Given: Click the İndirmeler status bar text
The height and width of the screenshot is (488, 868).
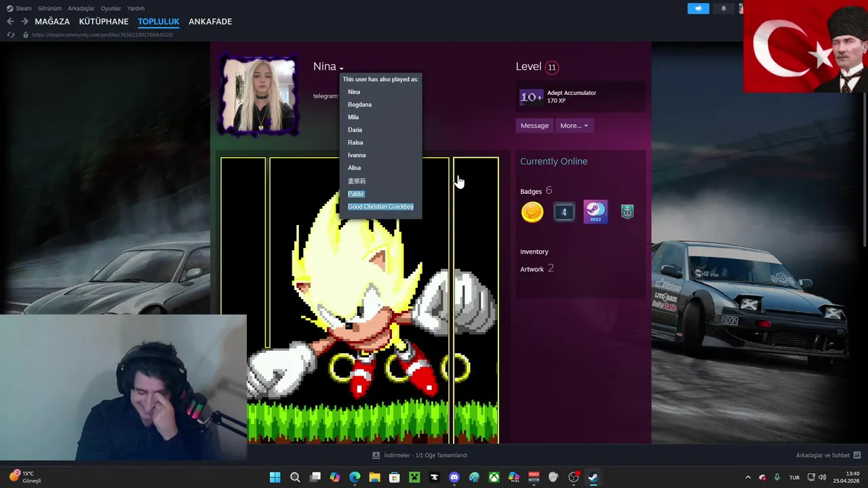Looking at the screenshot, I should click(x=426, y=455).
